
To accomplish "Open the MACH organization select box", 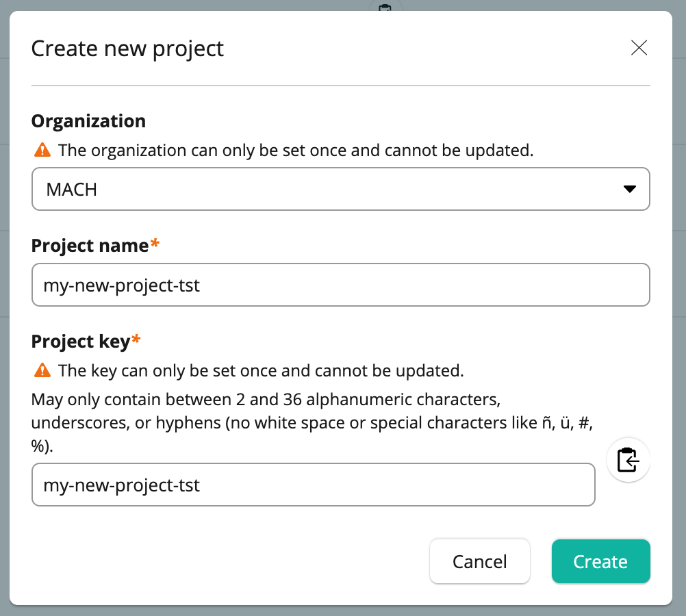I will 341,189.
